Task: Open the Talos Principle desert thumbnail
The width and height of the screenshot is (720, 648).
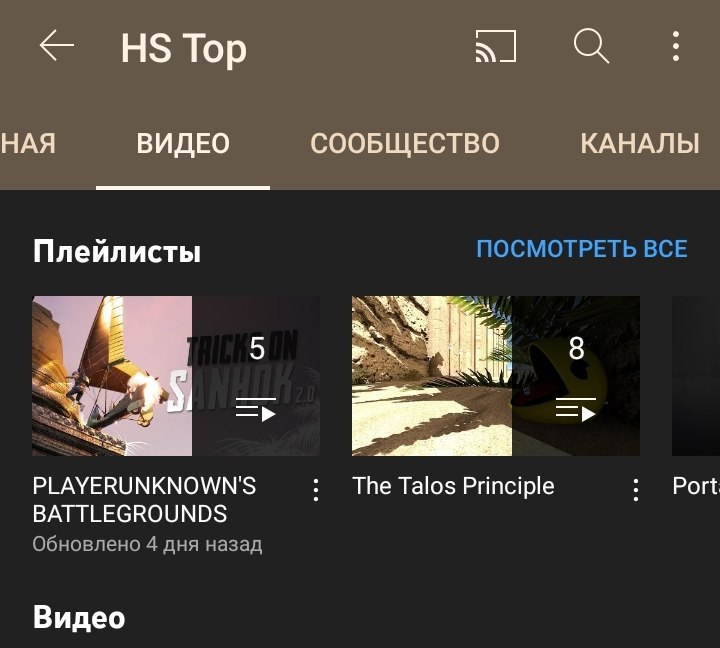Action: coord(496,376)
